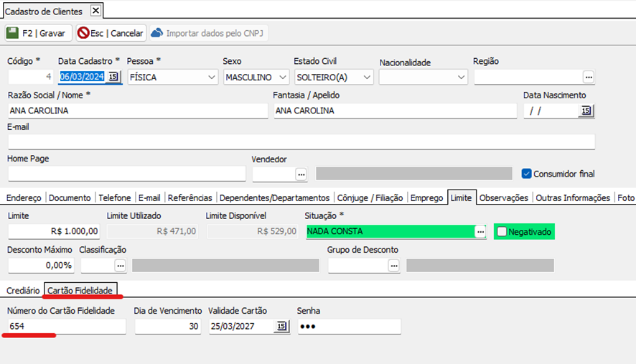636x364 pixels.
Task: Toggle the Negativado checkbox
Action: 502,232
